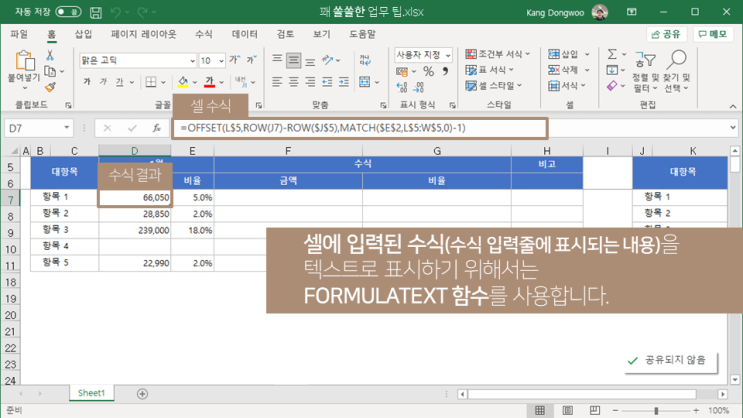Open the 데이터 ribbon tab
The image size is (743, 418).
coord(245,34)
